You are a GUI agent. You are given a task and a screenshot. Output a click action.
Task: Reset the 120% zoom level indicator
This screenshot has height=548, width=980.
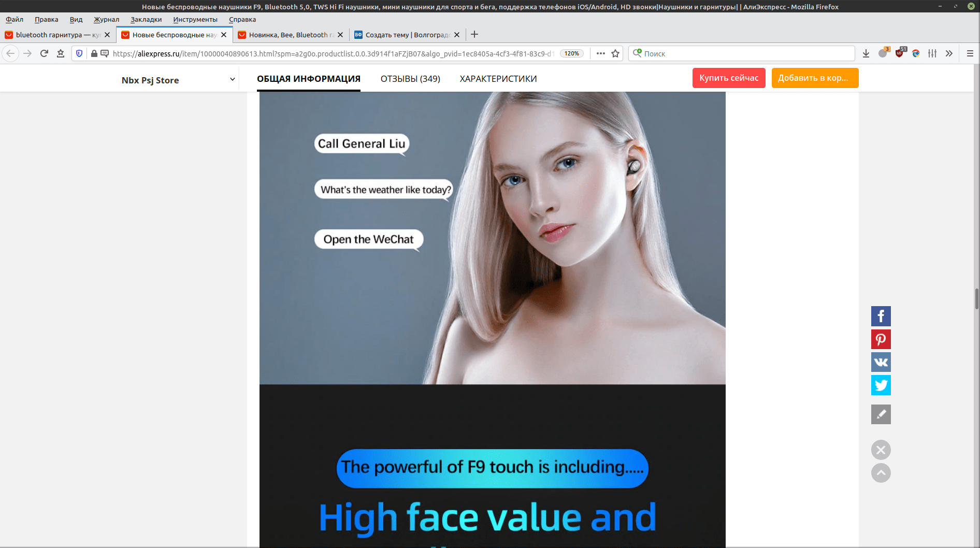572,53
